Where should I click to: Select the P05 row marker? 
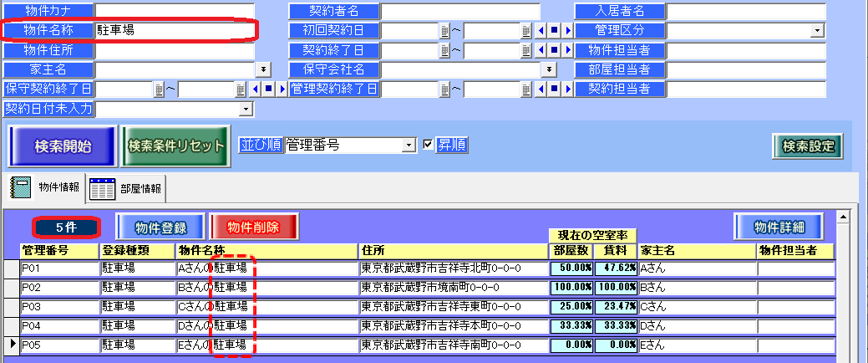pyautogui.click(x=11, y=345)
